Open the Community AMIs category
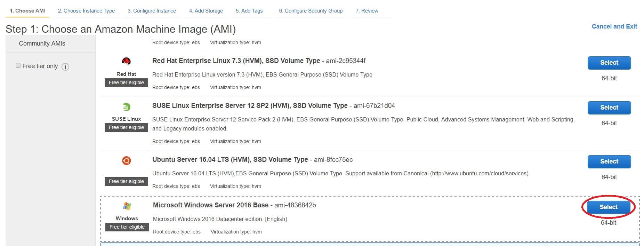Screen dimensions: 644x246 pos(42,43)
